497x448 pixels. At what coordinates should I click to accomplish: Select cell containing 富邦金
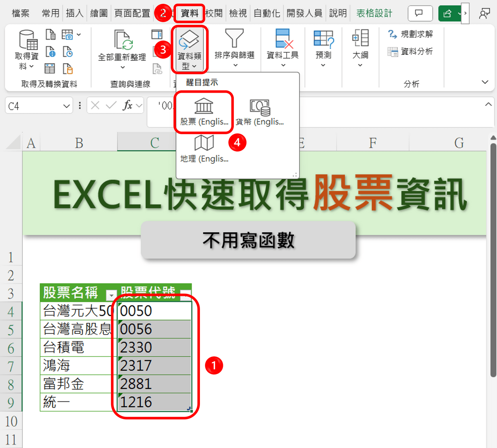[x=78, y=384]
